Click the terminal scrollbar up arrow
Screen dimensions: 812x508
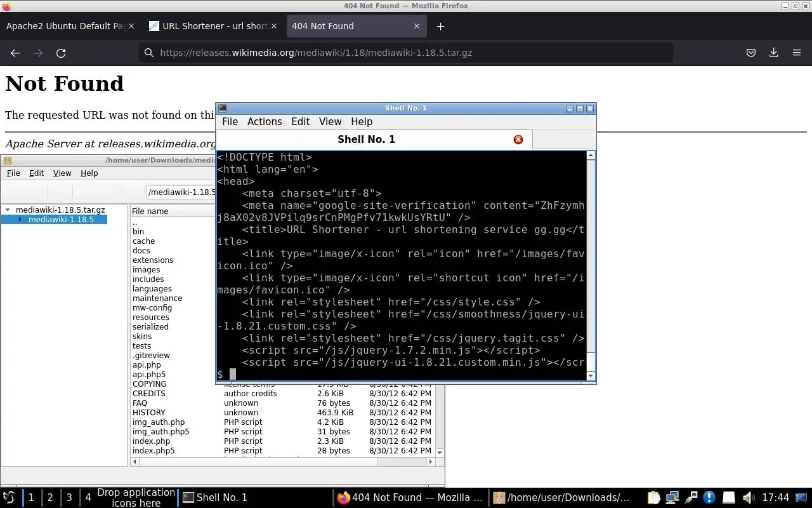591,156
